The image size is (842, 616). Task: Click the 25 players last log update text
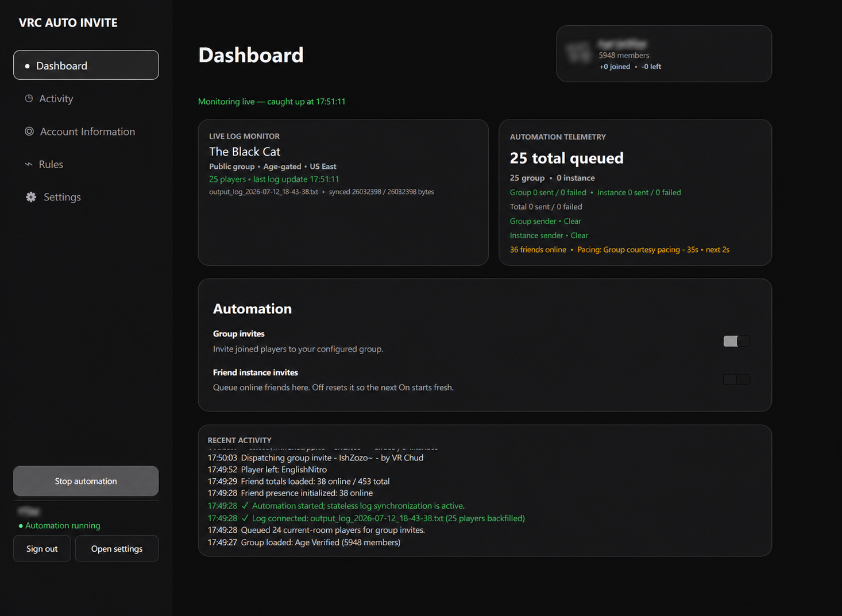pos(274,179)
